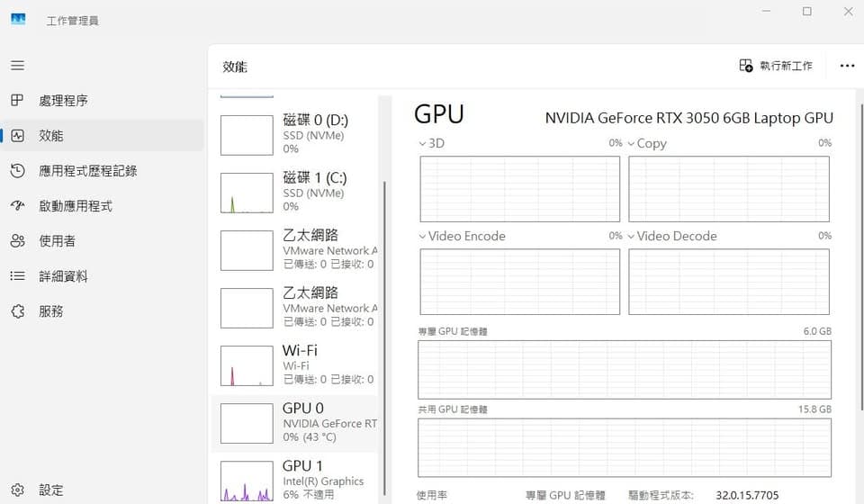Open the three-dot more options menu
Viewport: 864px width, 504px height.
[x=847, y=66]
